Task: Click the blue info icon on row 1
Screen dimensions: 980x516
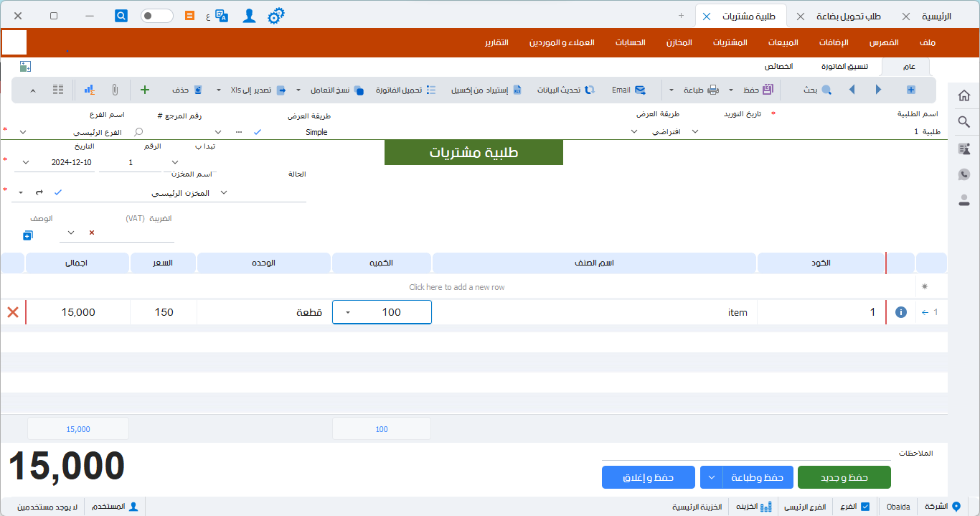Action: coord(901,312)
